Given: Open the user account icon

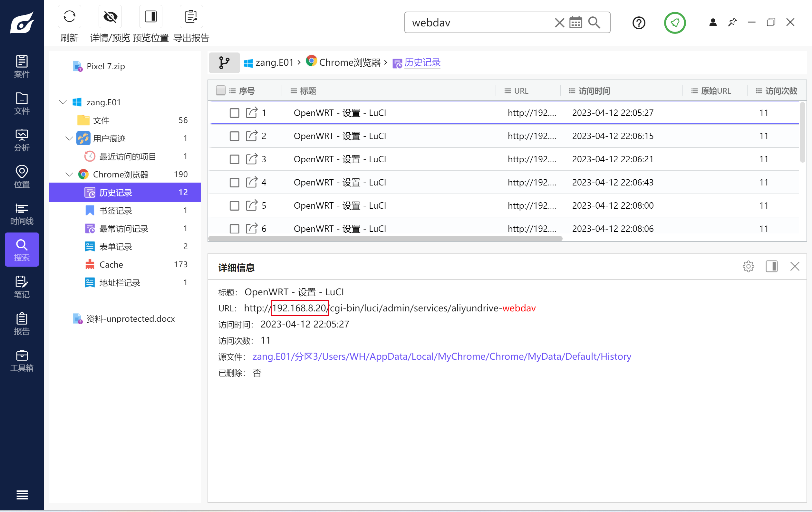Looking at the screenshot, I should [x=713, y=22].
